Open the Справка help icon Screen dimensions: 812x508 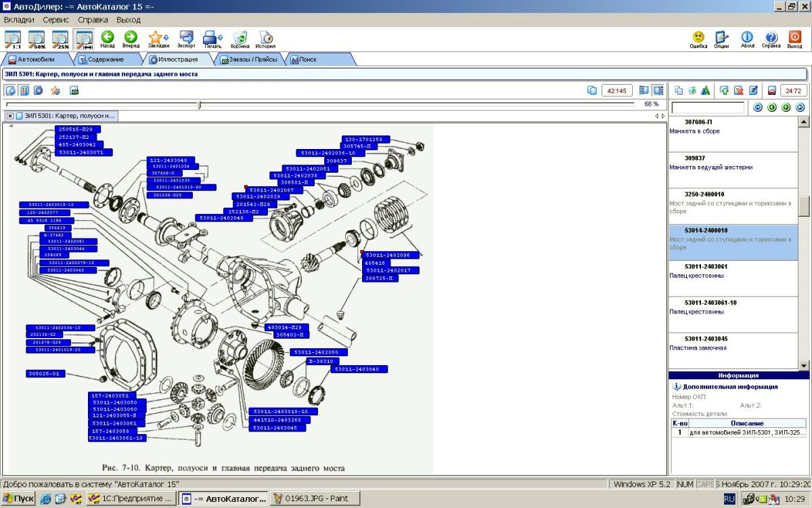(771, 39)
